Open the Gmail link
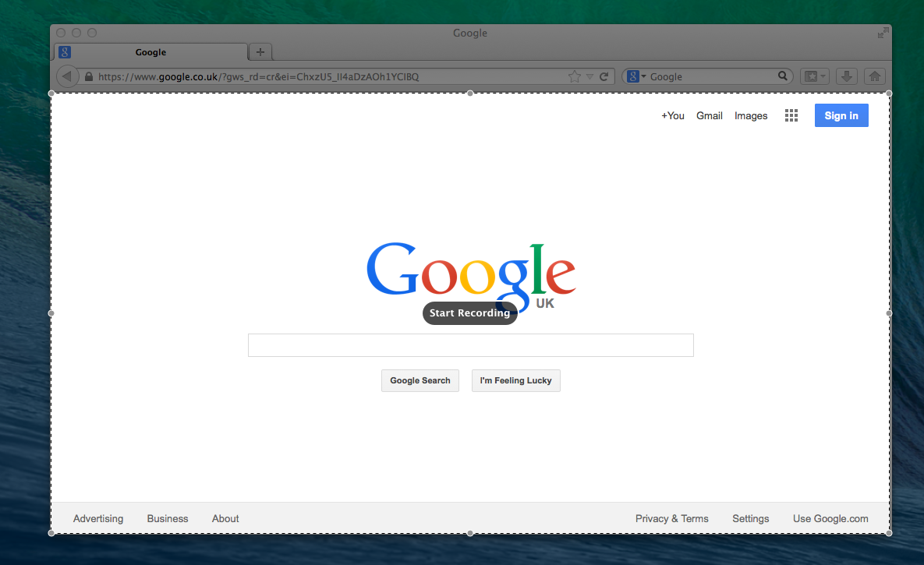The height and width of the screenshot is (565, 924). tap(710, 116)
